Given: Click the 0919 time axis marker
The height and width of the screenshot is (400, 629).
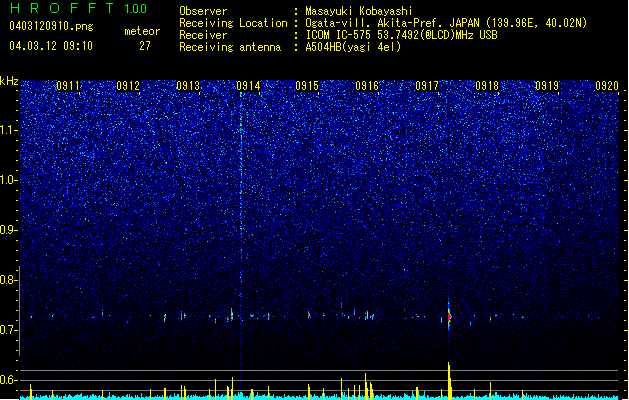Looking at the screenshot, I should (x=547, y=86).
